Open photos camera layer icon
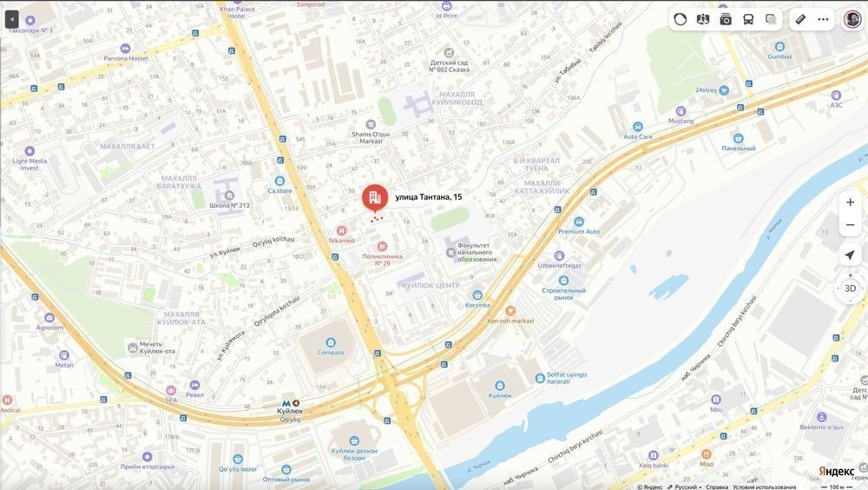Image resolution: width=868 pixels, height=490 pixels. click(726, 19)
